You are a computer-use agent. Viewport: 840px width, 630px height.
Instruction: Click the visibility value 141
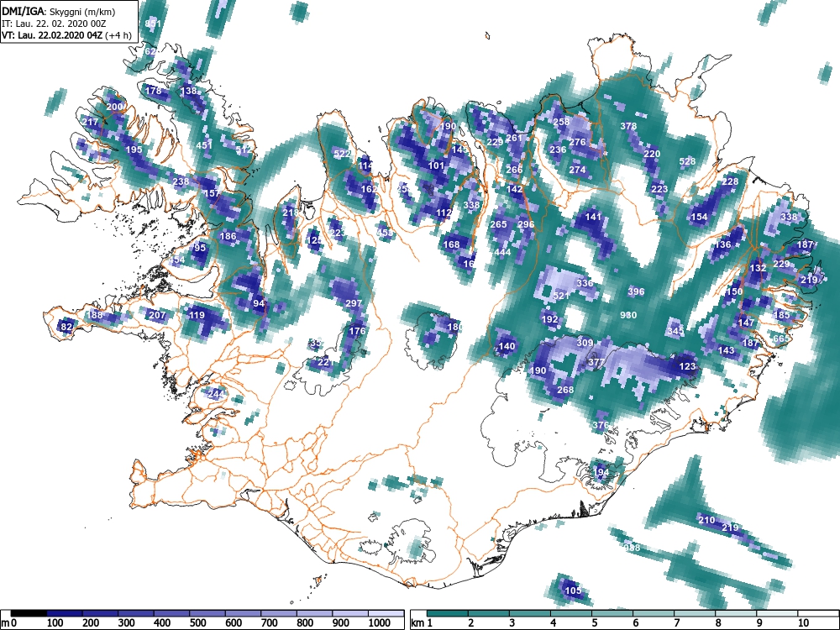(594, 217)
